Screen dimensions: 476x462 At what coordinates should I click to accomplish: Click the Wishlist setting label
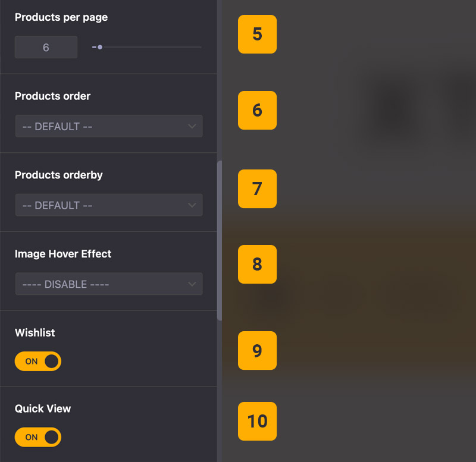(35, 333)
